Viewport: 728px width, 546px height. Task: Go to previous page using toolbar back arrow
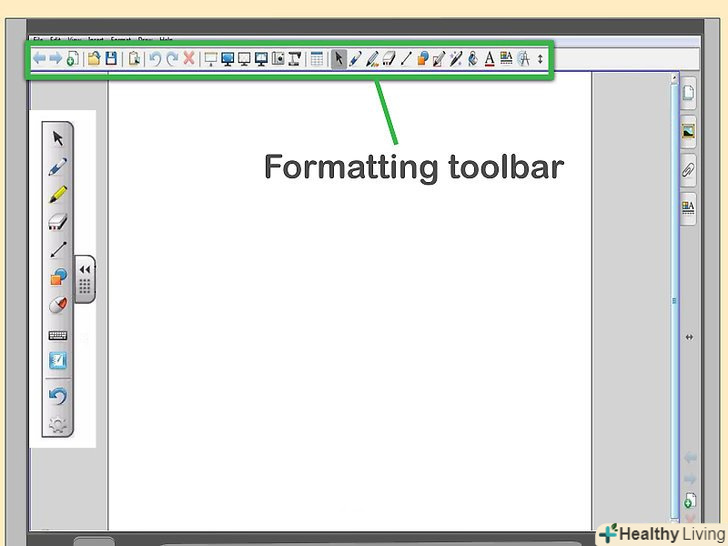(x=39, y=58)
